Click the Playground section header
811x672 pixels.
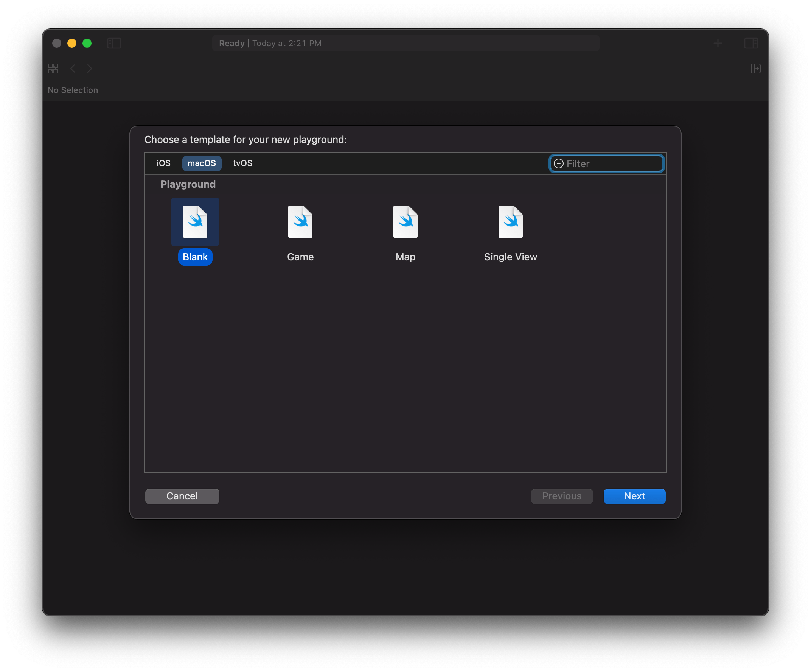tap(188, 184)
